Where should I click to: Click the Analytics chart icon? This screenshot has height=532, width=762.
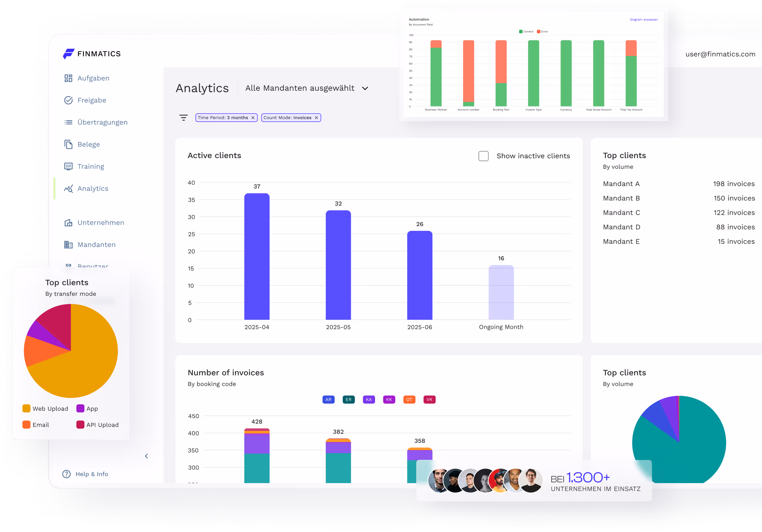(x=68, y=188)
